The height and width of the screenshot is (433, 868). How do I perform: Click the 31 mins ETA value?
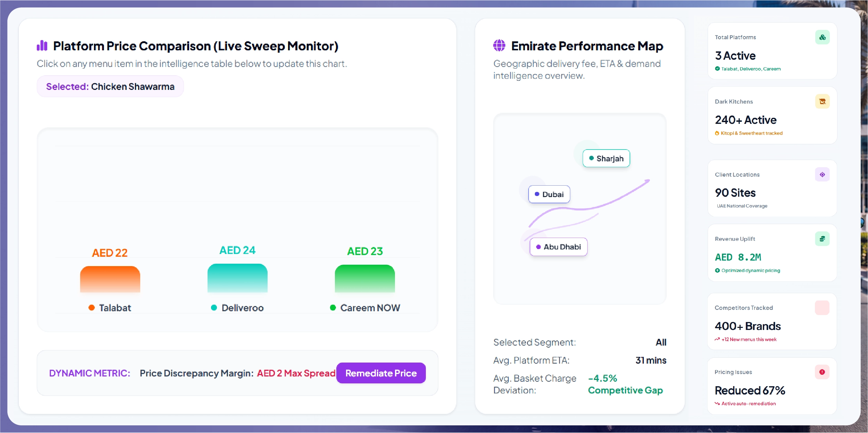[x=651, y=360]
